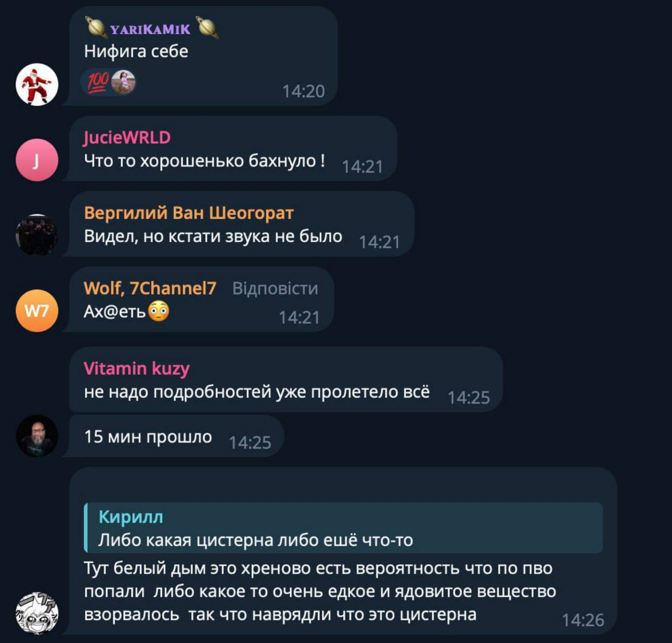Click the bearded man avatar
This screenshot has width=672, height=643.
coord(37,436)
